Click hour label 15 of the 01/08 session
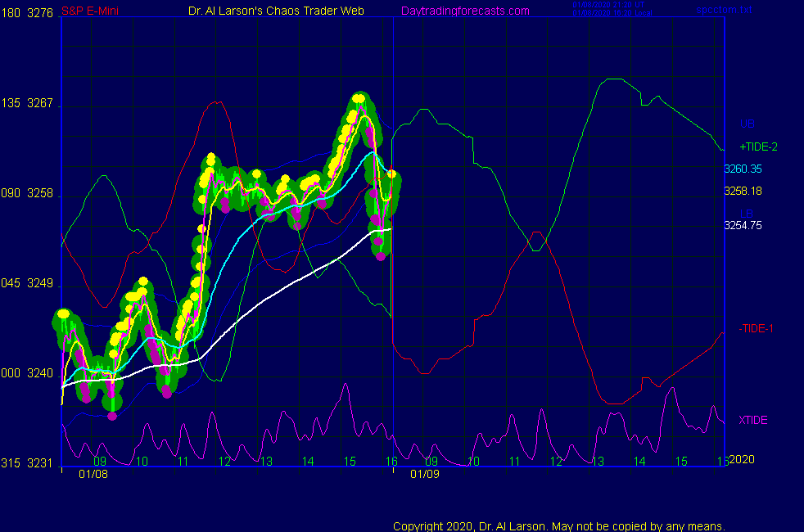The image size is (804, 532). 350,462
